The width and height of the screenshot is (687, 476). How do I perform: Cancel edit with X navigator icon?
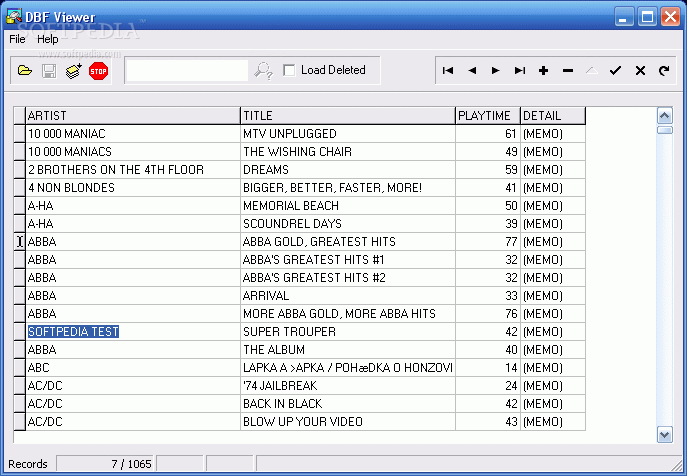(x=640, y=70)
